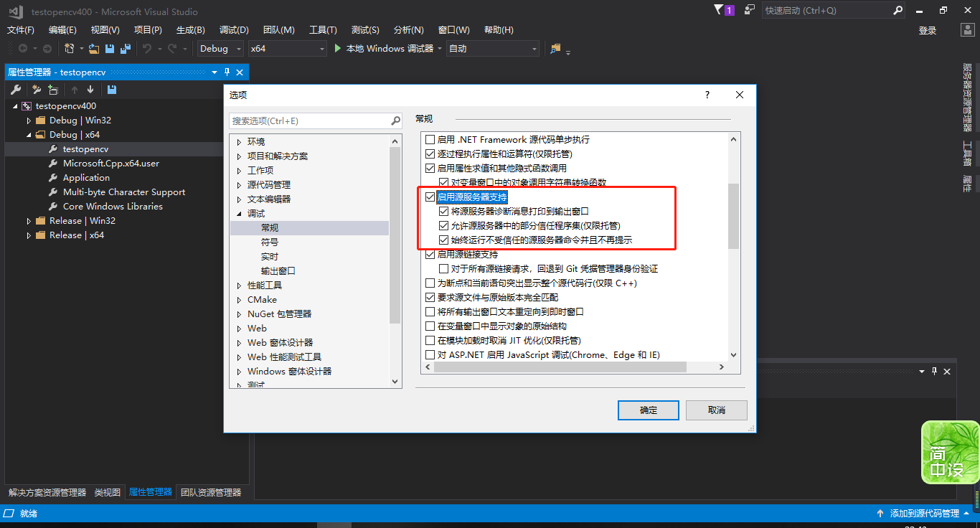This screenshot has width=980, height=528.
Task: Click the Open File folder toolbar icon
Action: (94, 49)
